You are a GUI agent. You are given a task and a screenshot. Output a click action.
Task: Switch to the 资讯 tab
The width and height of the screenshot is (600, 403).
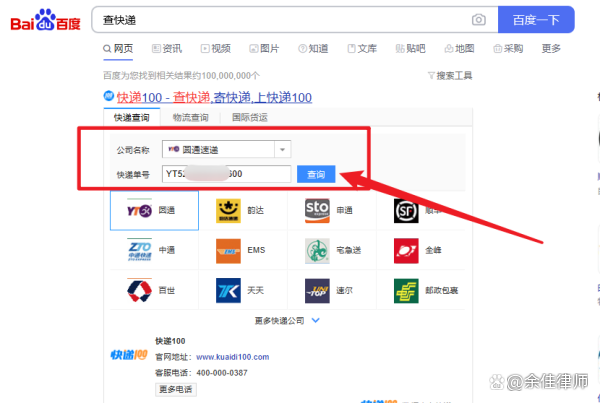click(x=167, y=49)
